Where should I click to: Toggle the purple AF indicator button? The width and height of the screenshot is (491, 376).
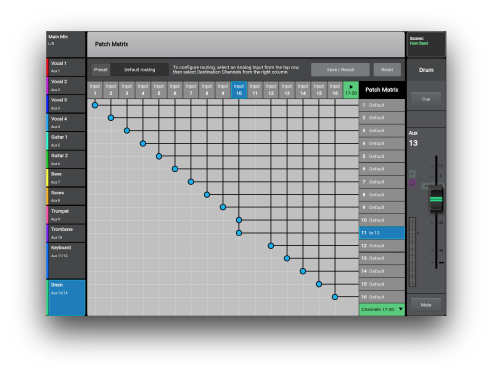(412, 183)
